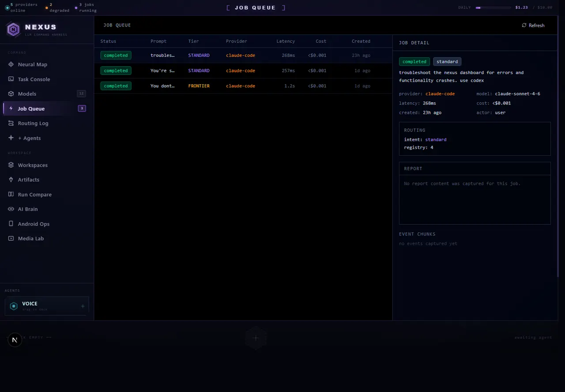Click the Artifacts diamond icon
565x392 pixels.
(11, 180)
